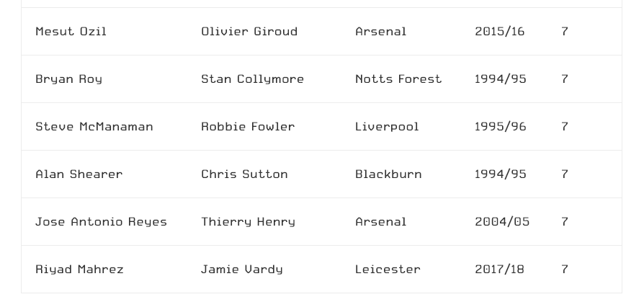Select the Thierry Henry cell
This screenshot has width=644, height=302.
pos(248,222)
